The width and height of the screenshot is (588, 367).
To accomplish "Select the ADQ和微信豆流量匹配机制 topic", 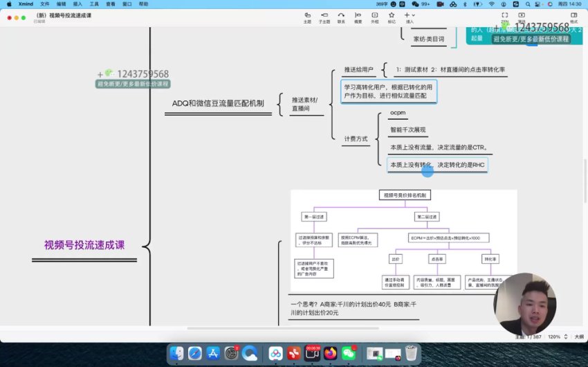I will point(218,103).
